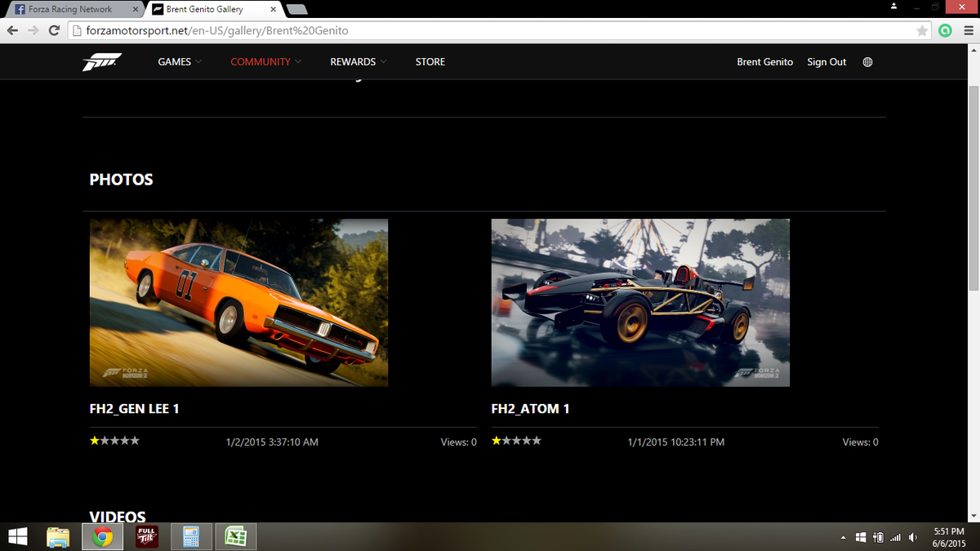This screenshot has width=980, height=551.
Task: Click the Windows flag tray icon
Action: pos(861,537)
